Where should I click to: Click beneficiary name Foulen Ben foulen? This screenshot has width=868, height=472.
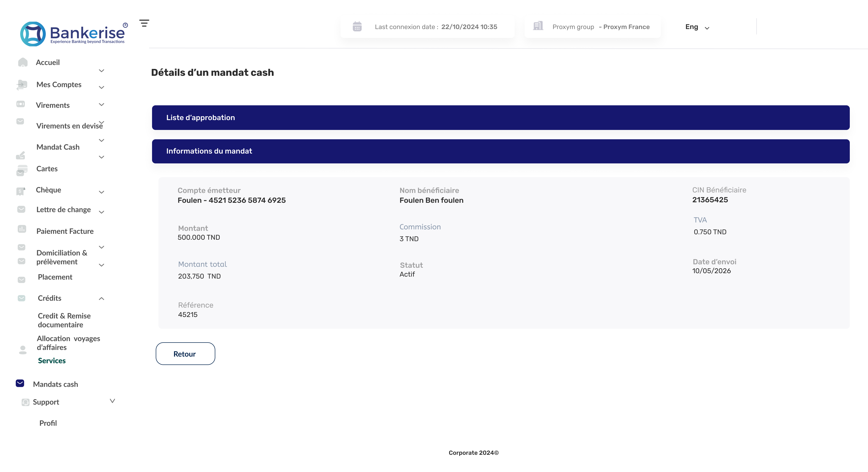tap(431, 200)
